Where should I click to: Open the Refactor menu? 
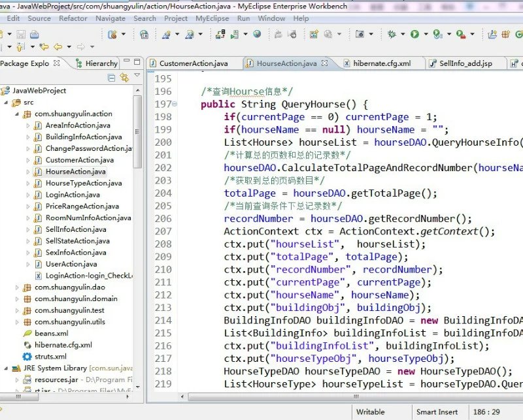[x=73, y=18]
